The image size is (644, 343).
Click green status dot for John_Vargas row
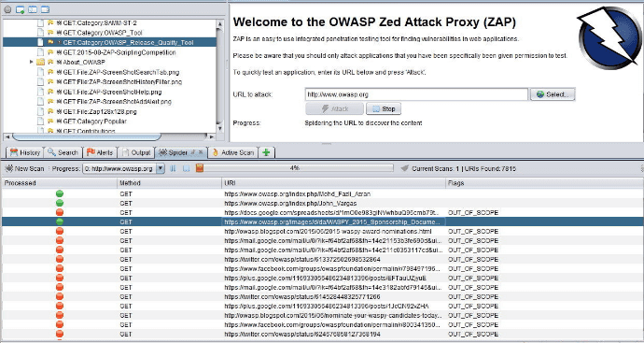[x=60, y=203]
